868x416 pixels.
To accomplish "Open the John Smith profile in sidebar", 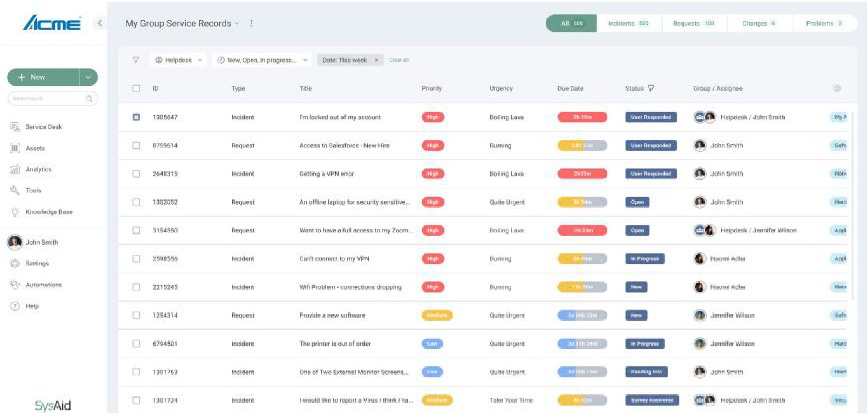I will click(33, 242).
